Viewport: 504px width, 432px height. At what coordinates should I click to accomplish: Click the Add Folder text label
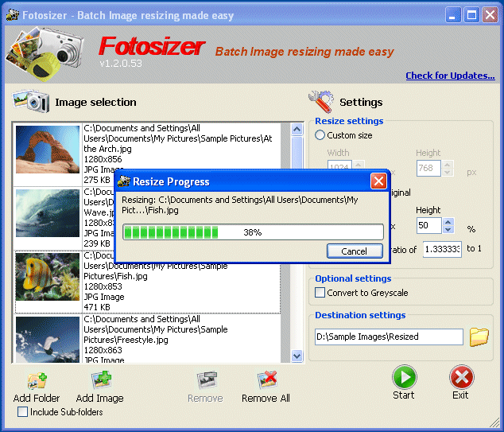[37, 399]
